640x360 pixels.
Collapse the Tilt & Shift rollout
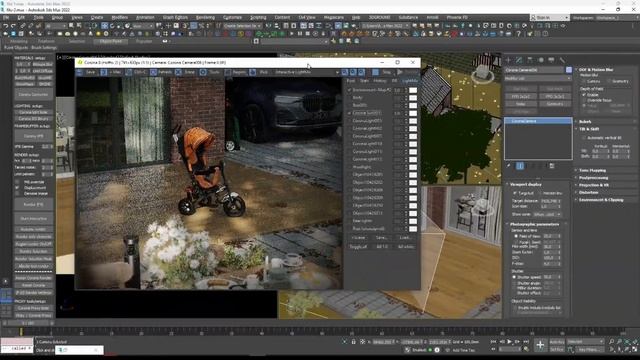[589, 129]
